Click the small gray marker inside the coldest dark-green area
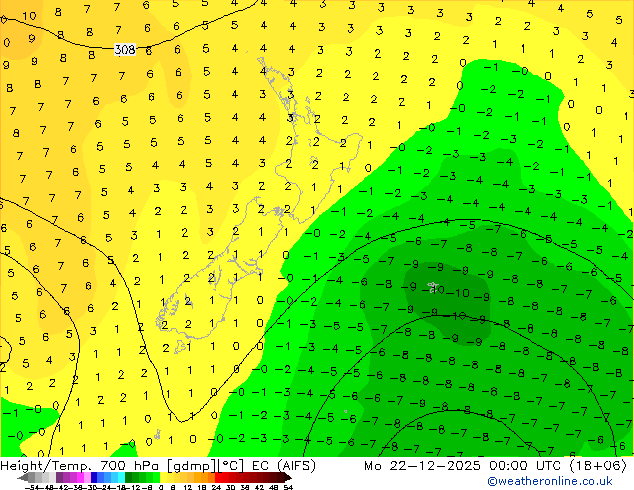The image size is (634, 490). click(x=433, y=287)
